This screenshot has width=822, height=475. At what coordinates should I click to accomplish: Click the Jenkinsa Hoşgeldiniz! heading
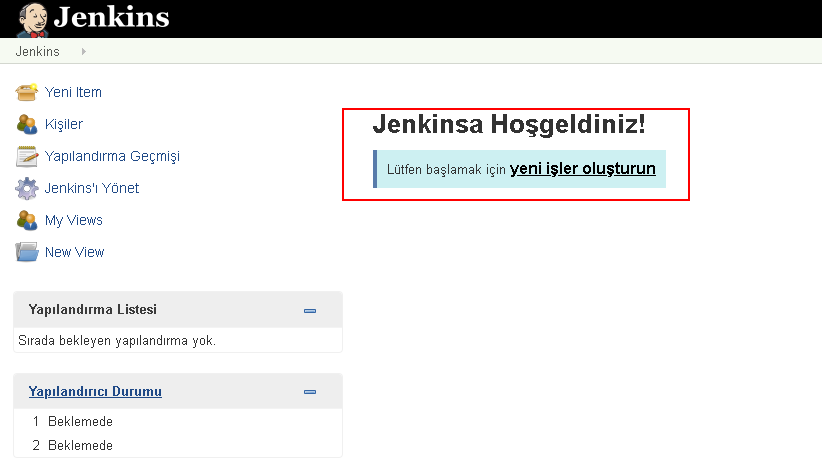pyautogui.click(x=509, y=125)
